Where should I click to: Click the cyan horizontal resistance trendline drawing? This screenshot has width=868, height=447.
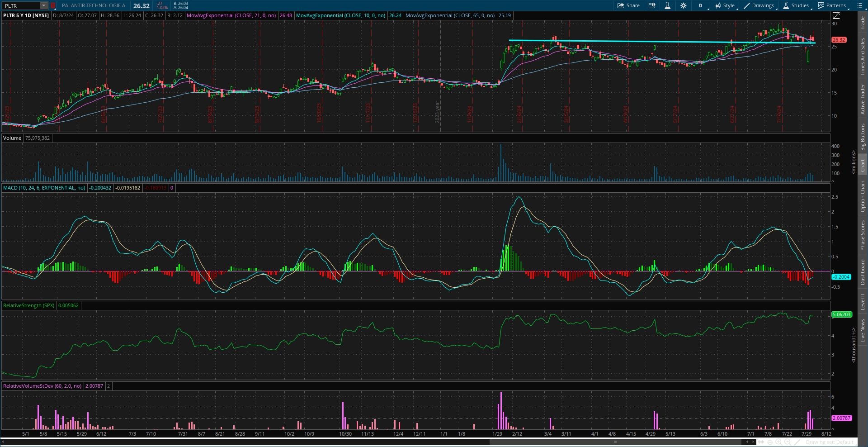(x=662, y=42)
